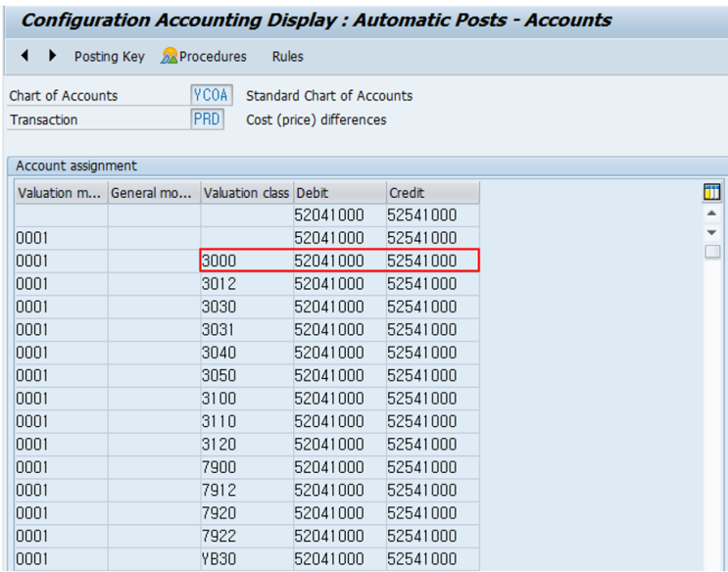This screenshot has height=572, width=728.
Task: Select valuation class cell 7900
Action: click(247, 467)
